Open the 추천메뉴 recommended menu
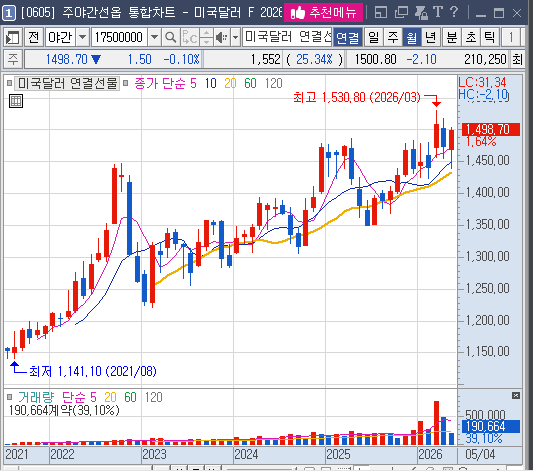Image resolution: width=533 pixels, height=471 pixels. [323, 13]
